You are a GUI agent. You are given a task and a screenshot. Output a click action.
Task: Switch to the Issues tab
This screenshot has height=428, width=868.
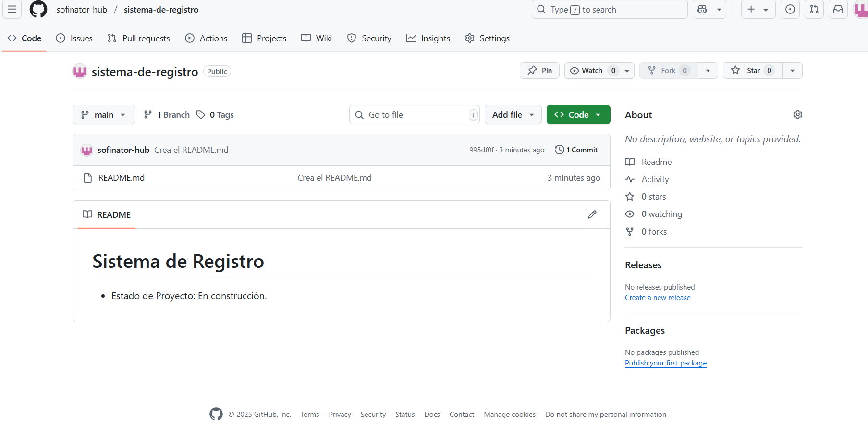point(74,38)
